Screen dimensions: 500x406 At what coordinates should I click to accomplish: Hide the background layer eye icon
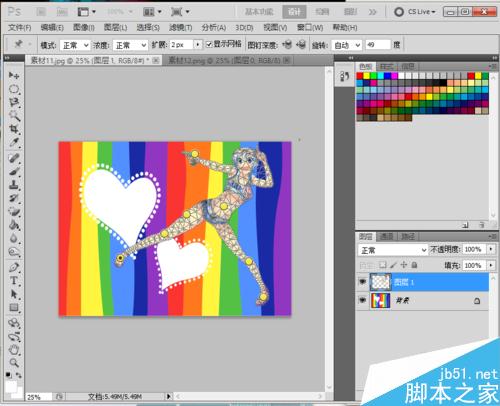362,300
